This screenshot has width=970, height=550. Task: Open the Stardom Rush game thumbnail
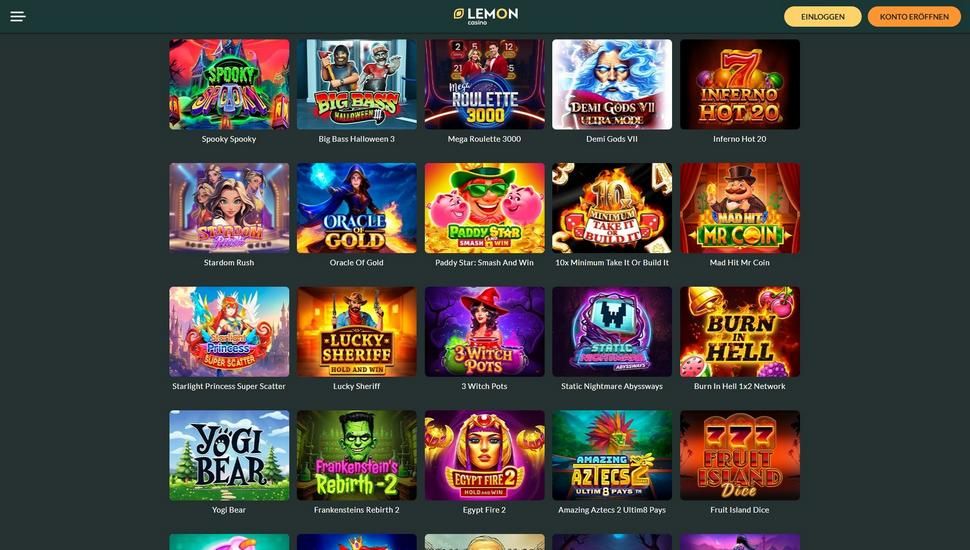(229, 208)
